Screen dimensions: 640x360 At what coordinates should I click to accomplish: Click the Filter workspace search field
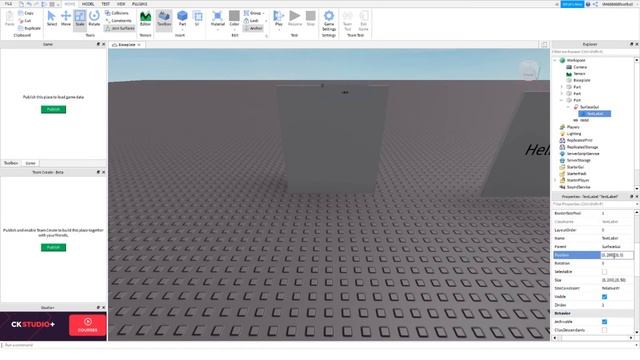point(593,52)
